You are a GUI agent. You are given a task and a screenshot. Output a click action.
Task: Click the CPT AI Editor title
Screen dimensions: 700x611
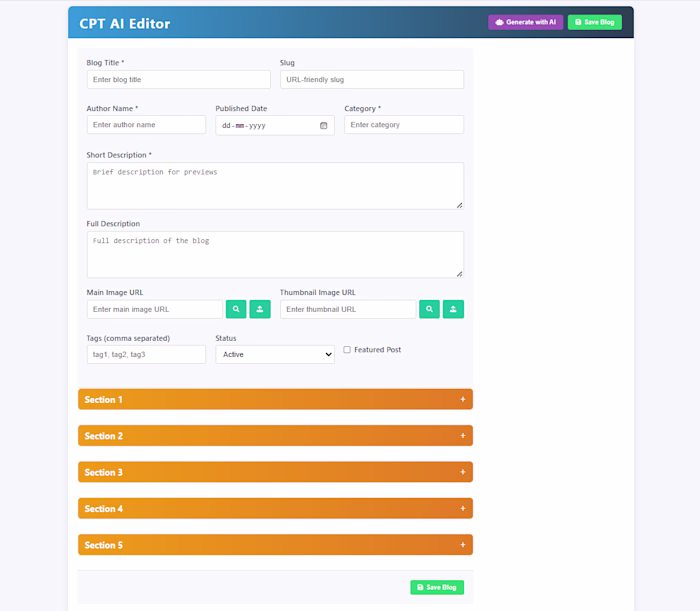pyautogui.click(x=125, y=24)
